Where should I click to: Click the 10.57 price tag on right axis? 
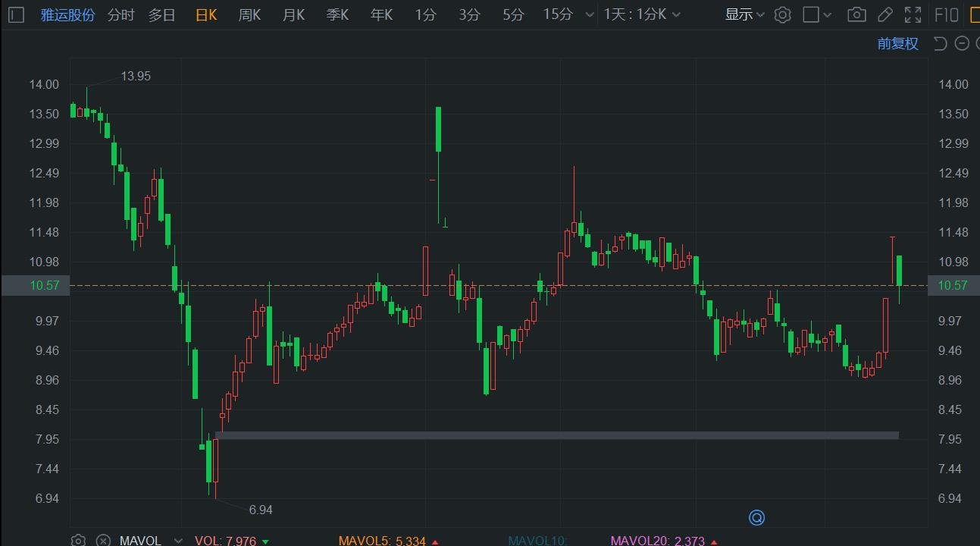click(953, 285)
